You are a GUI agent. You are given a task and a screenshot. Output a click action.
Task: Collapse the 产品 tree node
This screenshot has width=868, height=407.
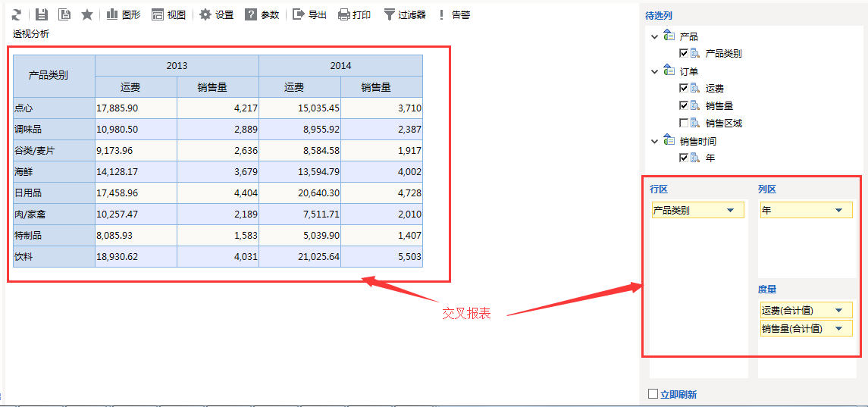click(655, 36)
